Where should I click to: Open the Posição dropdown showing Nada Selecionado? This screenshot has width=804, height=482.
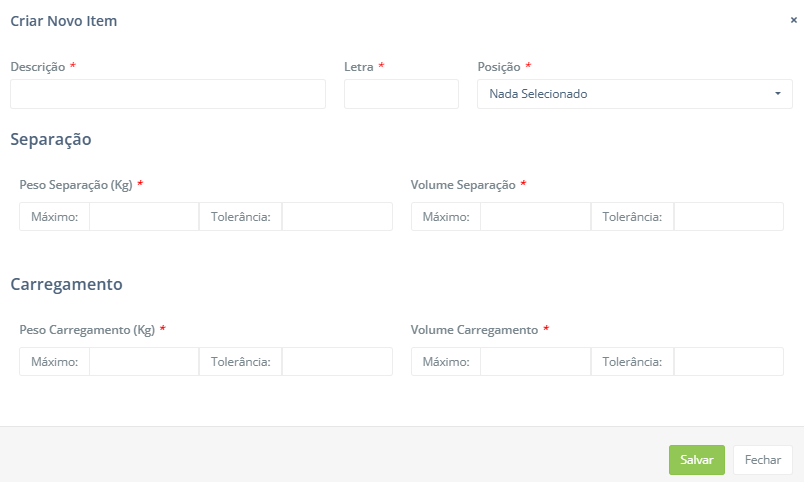pyautogui.click(x=635, y=94)
